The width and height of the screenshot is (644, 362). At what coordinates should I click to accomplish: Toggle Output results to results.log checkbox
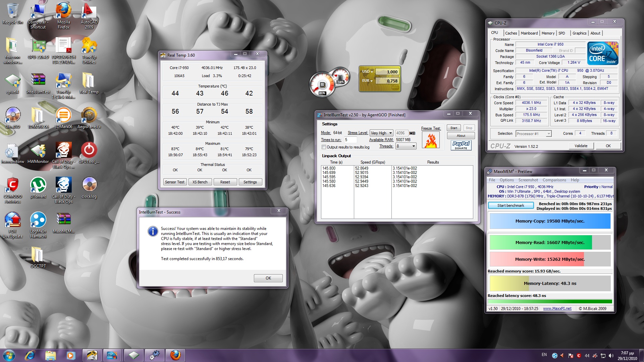[324, 147]
